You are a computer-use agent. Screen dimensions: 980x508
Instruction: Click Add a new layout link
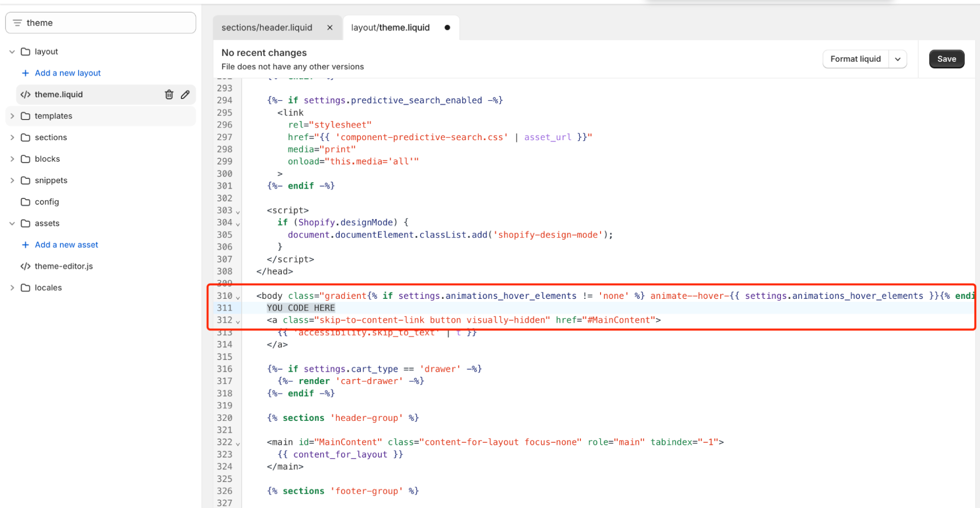pyautogui.click(x=68, y=73)
